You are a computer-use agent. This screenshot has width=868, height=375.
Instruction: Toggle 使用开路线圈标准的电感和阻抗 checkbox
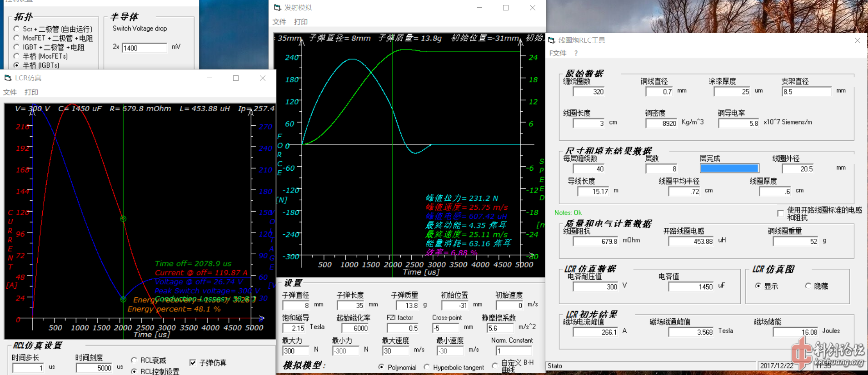781,213
